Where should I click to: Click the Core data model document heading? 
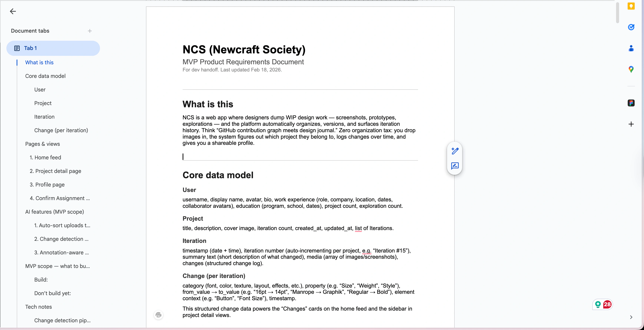[x=218, y=175]
